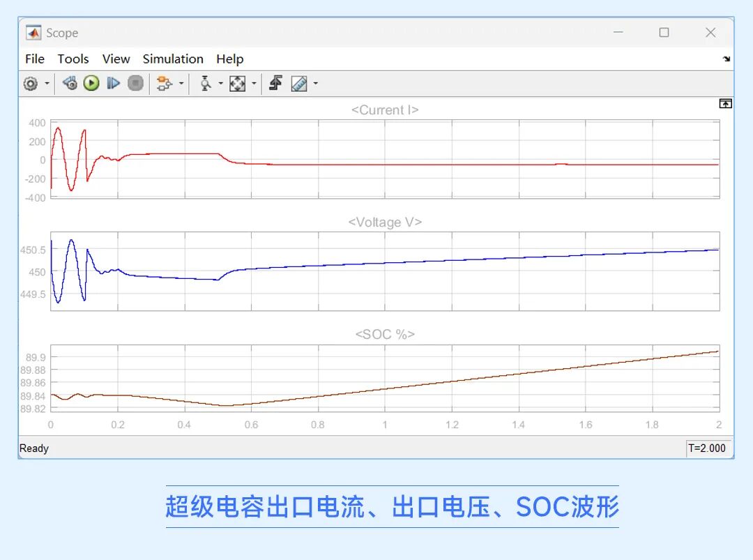The height and width of the screenshot is (560, 753).
Task: Open Configuration Properties gear icon
Action: pyautogui.click(x=30, y=84)
